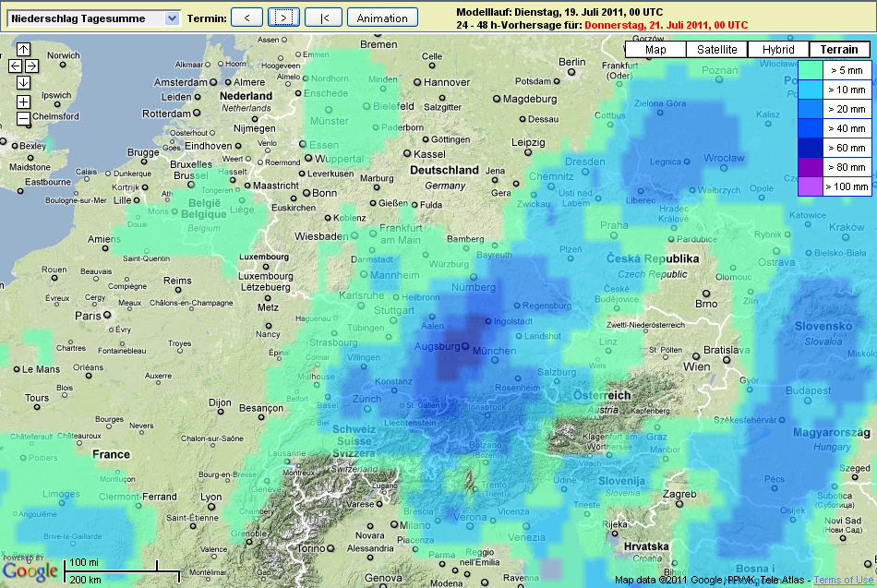Start the Animation playback

pos(382,18)
